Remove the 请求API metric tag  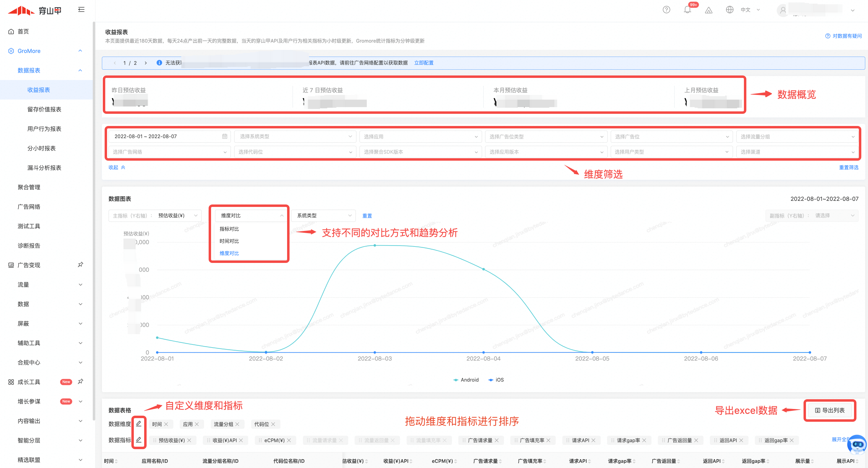(x=593, y=440)
